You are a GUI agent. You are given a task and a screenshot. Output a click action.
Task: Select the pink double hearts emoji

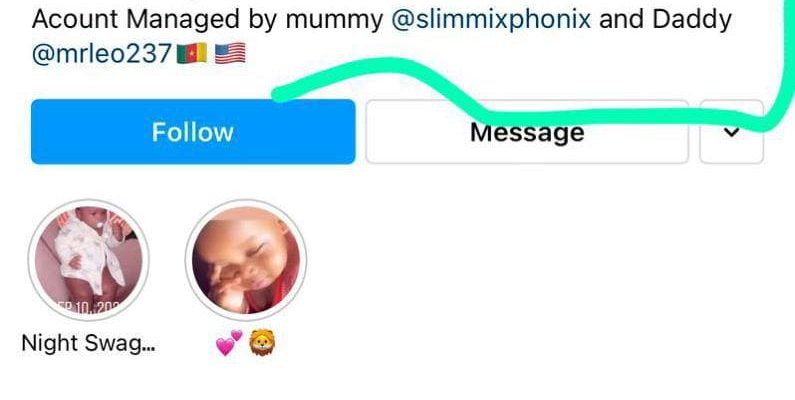point(229,343)
